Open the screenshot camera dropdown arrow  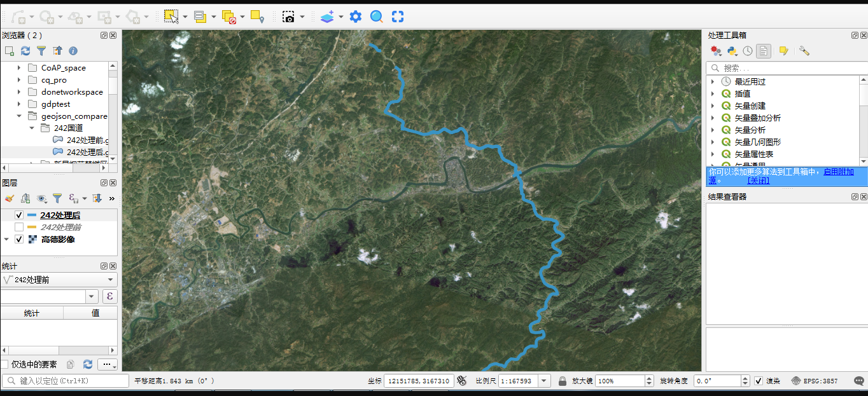(x=302, y=17)
